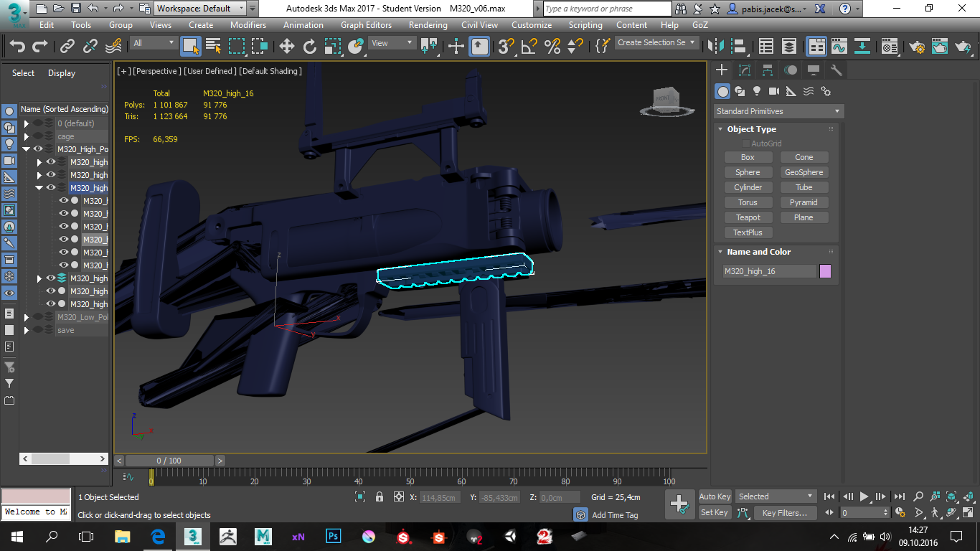Screen dimensions: 980x551
Task: Click the Angle Snap toggle icon
Action: (x=529, y=47)
